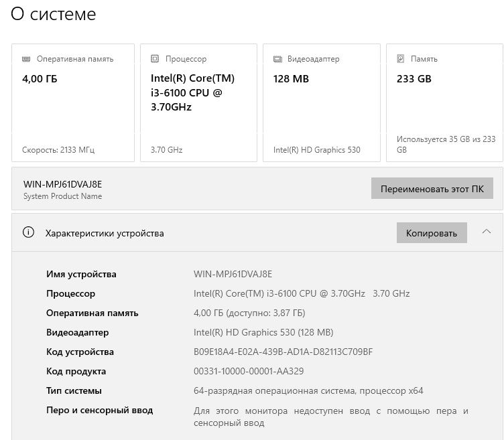
Task: Click the info icon beside Характеристики устройства
Action: tap(28, 232)
